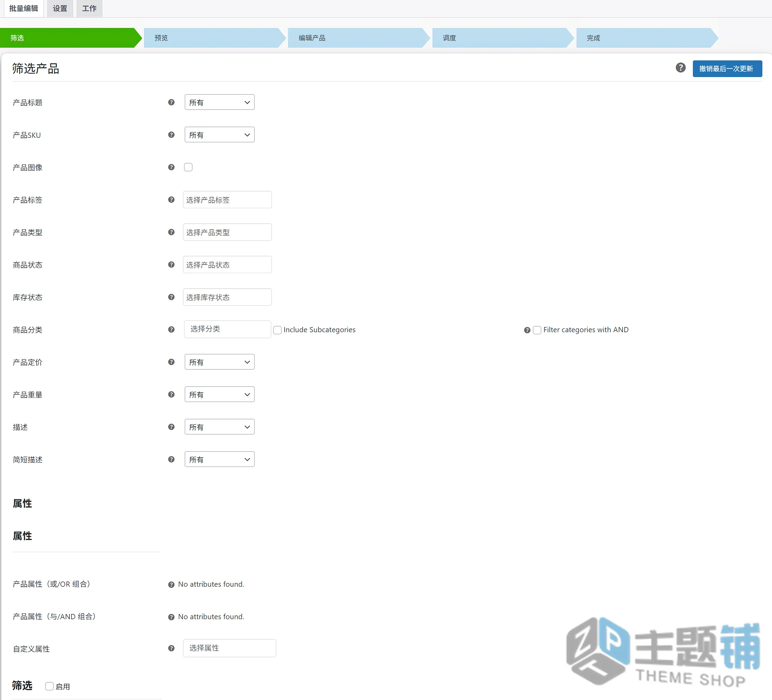772x700 pixels.
Task: Click the help icon for 产品类型
Action: tap(171, 232)
